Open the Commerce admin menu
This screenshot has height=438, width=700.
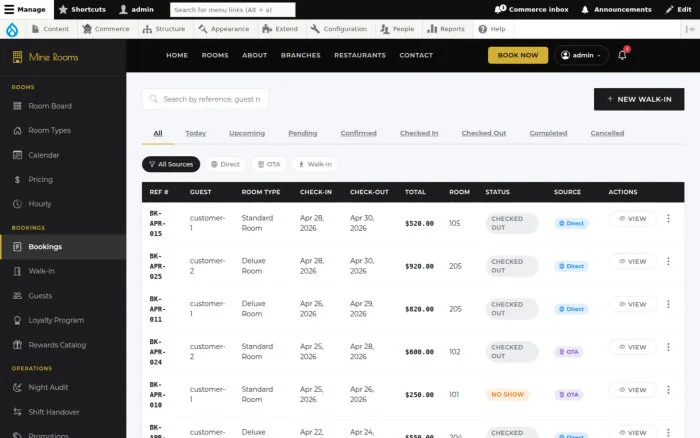point(106,29)
